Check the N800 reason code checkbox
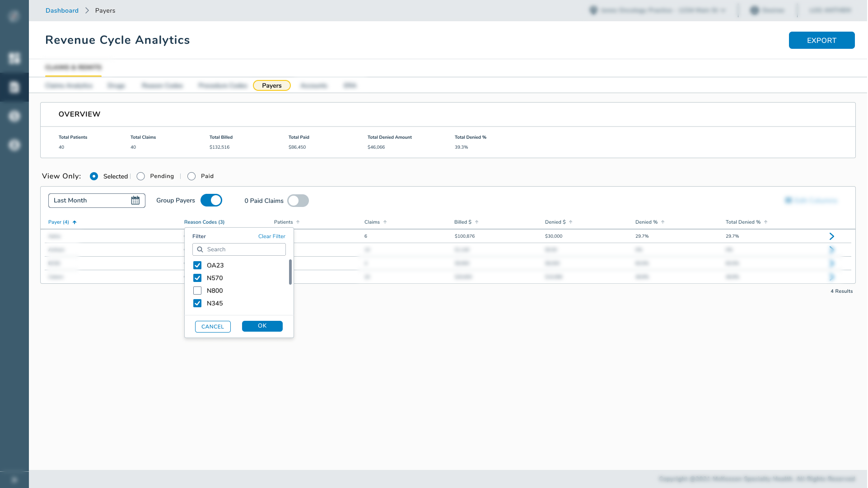Image resolution: width=868 pixels, height=488 pixels. point(197,291)
